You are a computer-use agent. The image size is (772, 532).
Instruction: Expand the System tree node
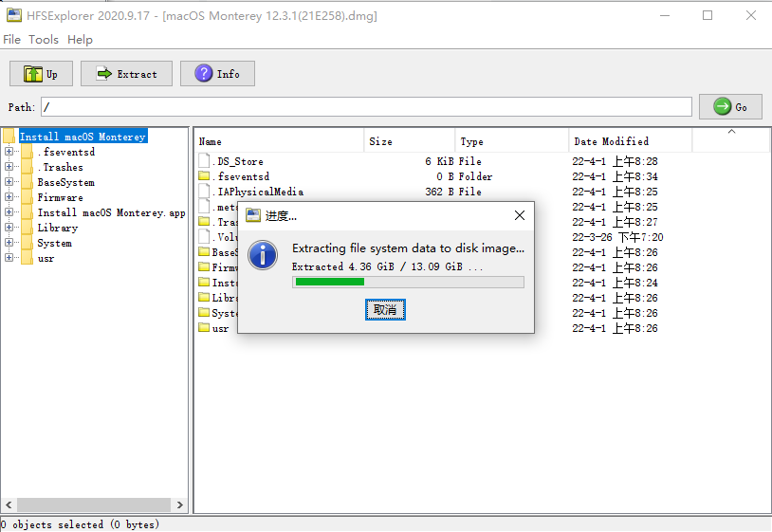[9, 243]
